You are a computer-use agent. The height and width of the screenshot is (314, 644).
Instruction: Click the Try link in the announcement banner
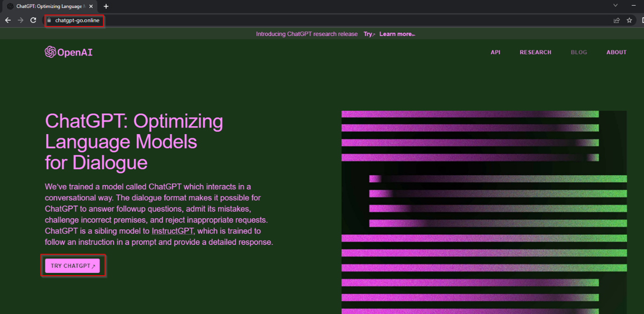coord(368,34)
